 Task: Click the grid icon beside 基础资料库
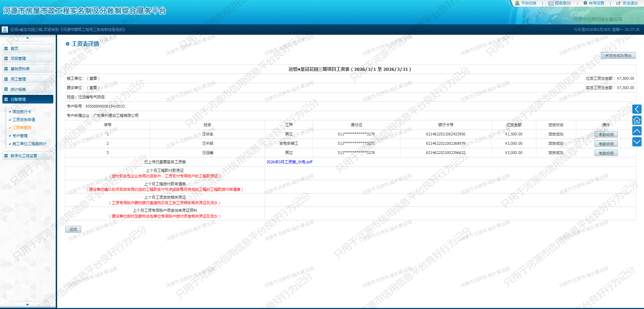pos(6,69)
